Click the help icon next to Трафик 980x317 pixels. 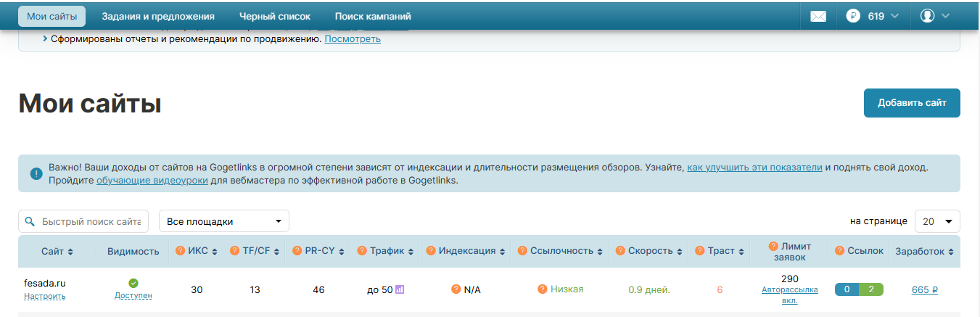[x=362, y=251]
